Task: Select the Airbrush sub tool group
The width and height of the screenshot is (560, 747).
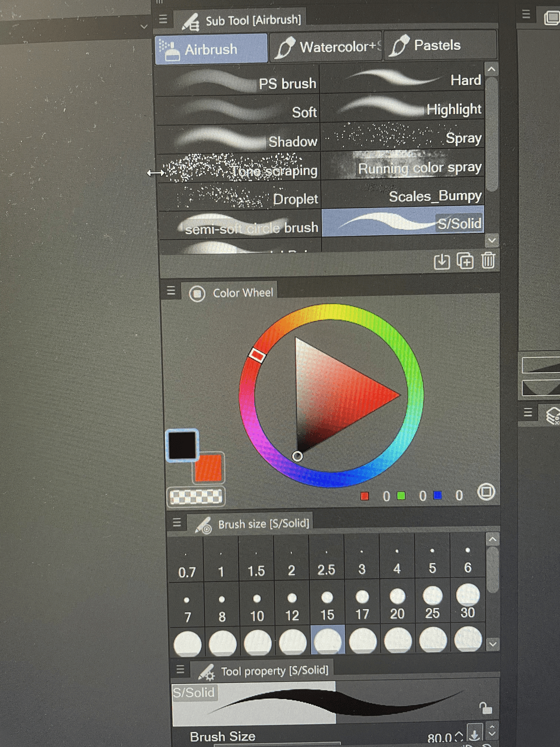Action: 211,48
